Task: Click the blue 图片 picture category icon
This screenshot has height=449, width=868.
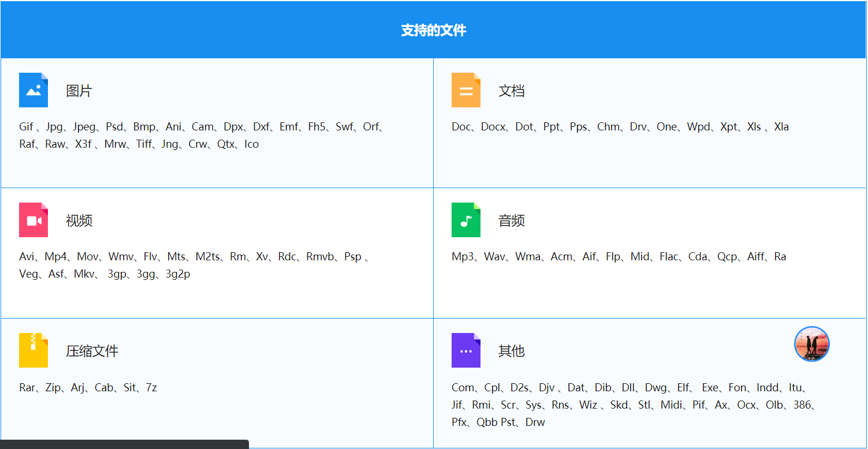Action: [33, 90]
